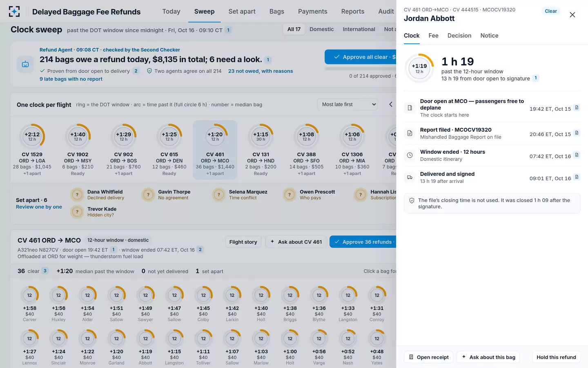Select the All 17 filter

coord(294,29)
